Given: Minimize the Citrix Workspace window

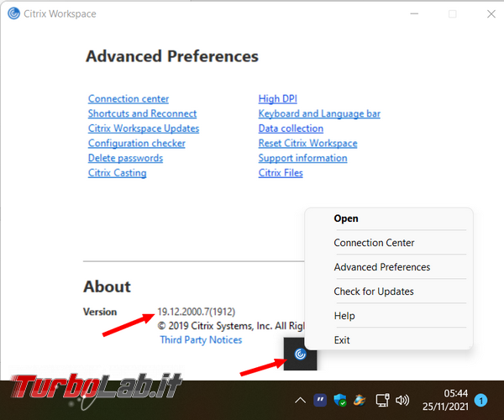Looking at the screenshot, I should 414,13.
